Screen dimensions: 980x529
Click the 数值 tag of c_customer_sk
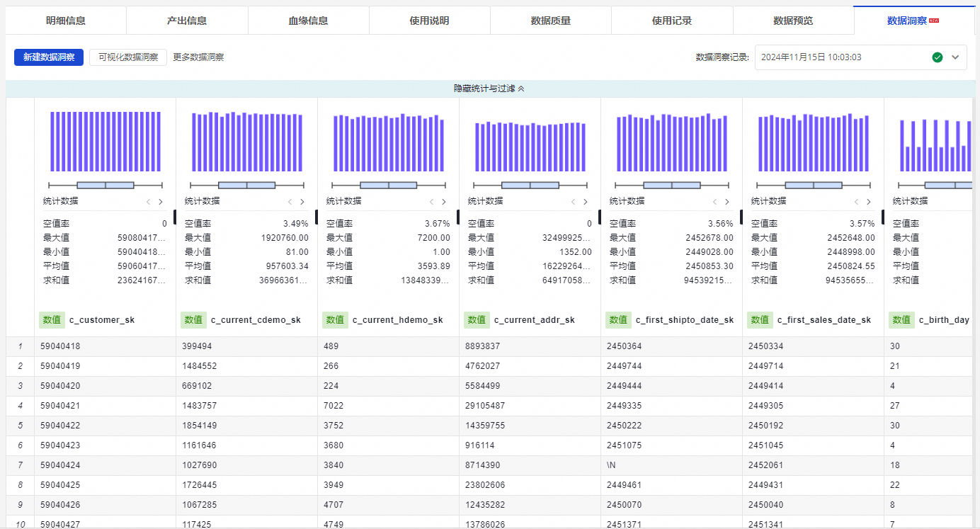pyautogui.click(x=52, y=319)
